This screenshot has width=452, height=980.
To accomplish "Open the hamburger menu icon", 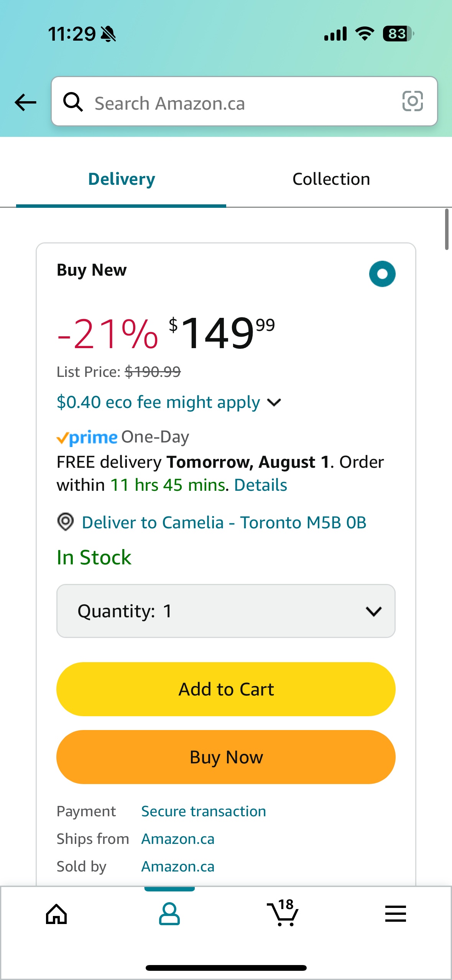I will (x=395, y=914).
